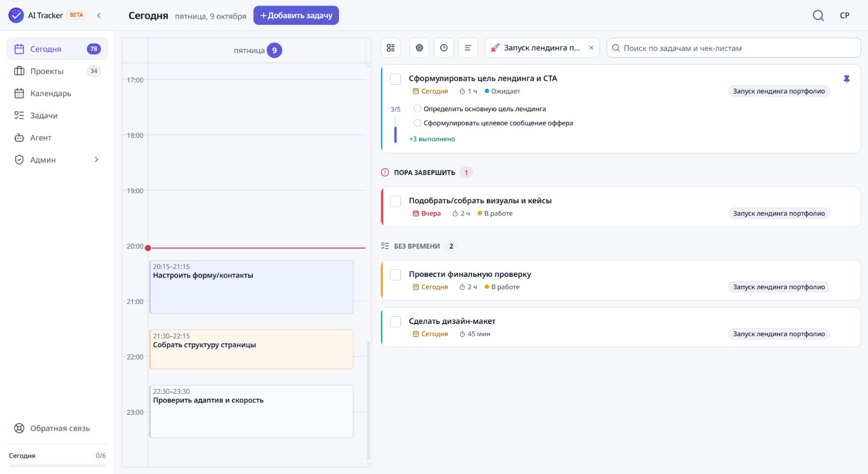Open the CP user profile avatar
The image size is (868, 474).
point(845,16)
